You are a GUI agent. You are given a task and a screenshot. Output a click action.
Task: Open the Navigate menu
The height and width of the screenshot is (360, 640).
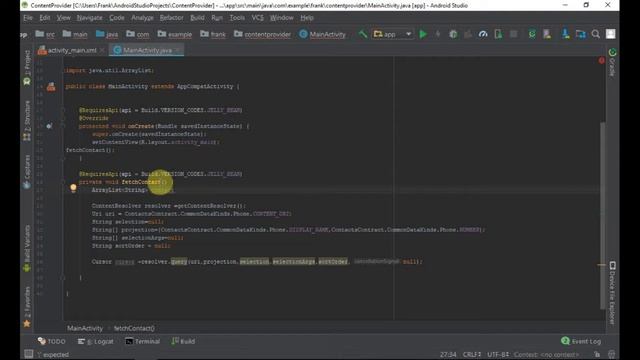click(89, 18)
